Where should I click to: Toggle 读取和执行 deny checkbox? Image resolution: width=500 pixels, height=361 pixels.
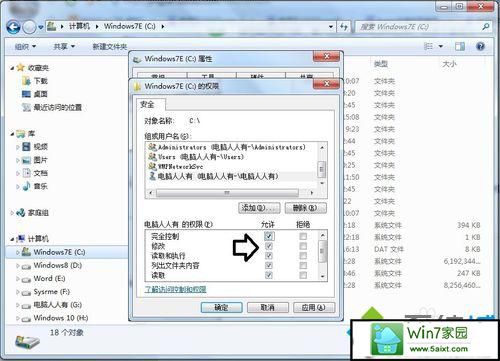pos(303,256)
